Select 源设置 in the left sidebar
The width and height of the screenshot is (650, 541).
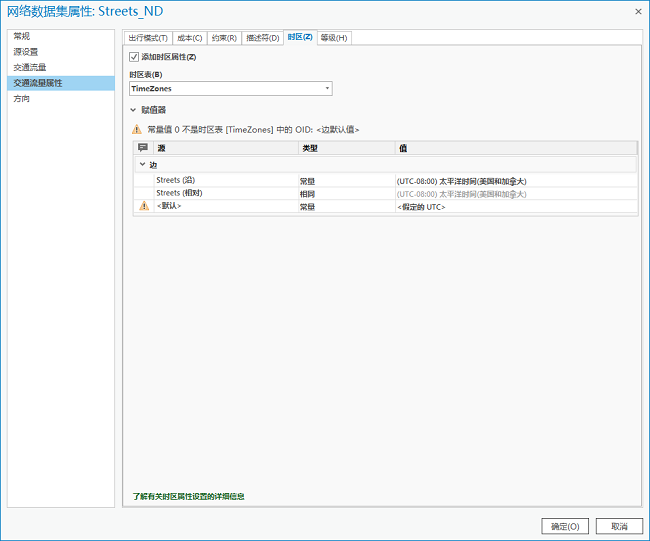pyautogui.click(x=26, y=52)
